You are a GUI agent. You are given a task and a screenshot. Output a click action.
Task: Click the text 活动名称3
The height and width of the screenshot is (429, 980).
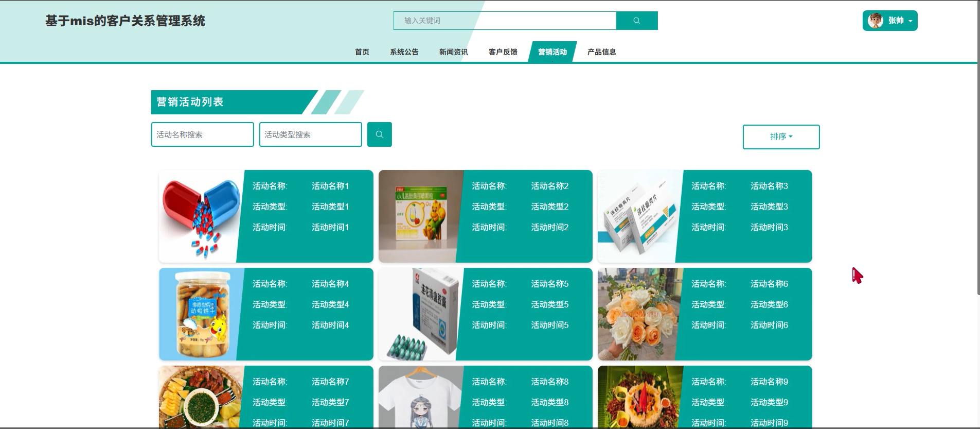(x=769, y=186)
